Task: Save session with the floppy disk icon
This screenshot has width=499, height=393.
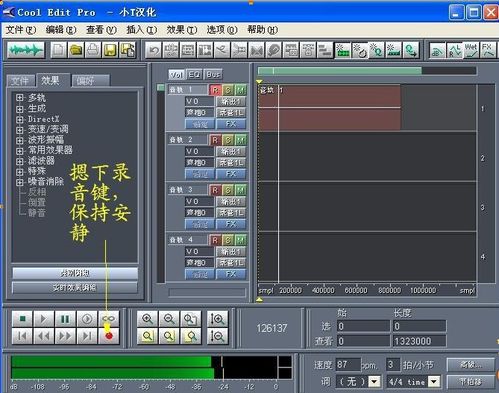Action: point(110,50)
